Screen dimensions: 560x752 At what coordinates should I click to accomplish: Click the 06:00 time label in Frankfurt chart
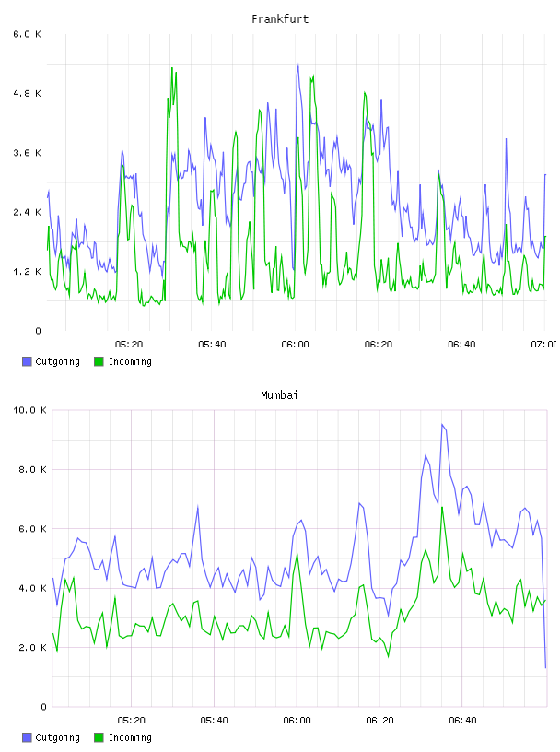(296, 345)
